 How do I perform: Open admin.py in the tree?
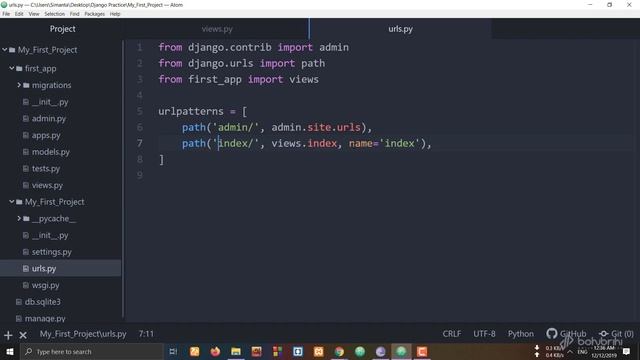click(x=49, y=118)
